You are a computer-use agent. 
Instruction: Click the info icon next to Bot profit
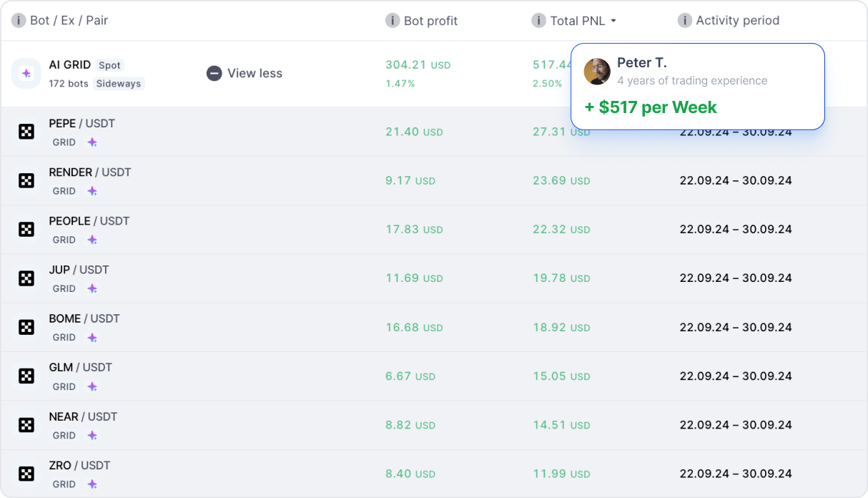point(393,20)
